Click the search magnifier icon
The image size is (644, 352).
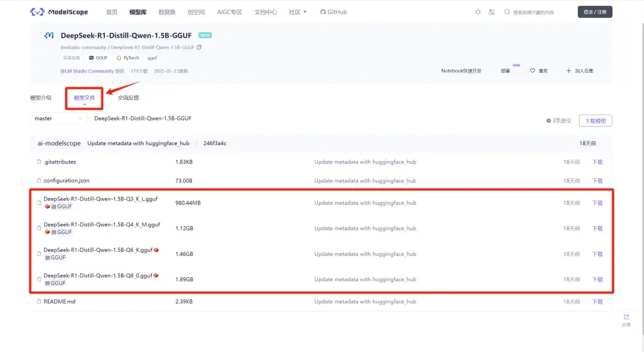pos(507,12)
